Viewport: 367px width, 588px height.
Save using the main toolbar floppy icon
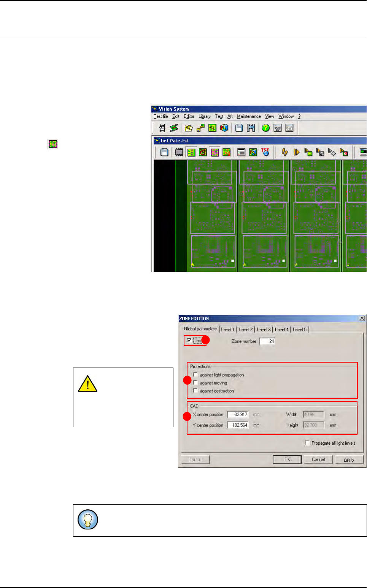pos(239,128)
